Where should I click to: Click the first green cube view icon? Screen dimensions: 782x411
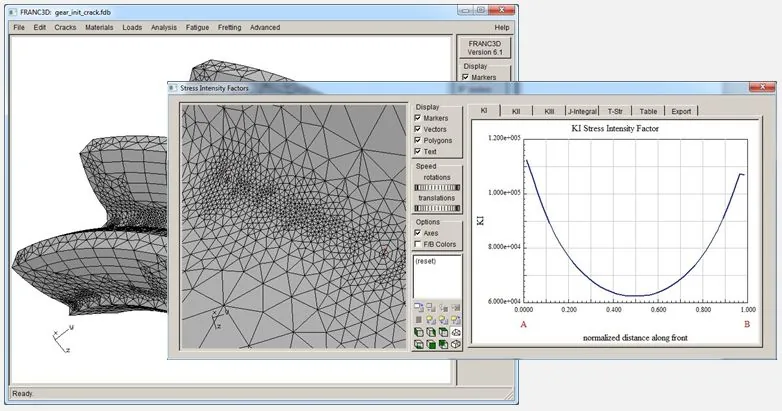419,332
